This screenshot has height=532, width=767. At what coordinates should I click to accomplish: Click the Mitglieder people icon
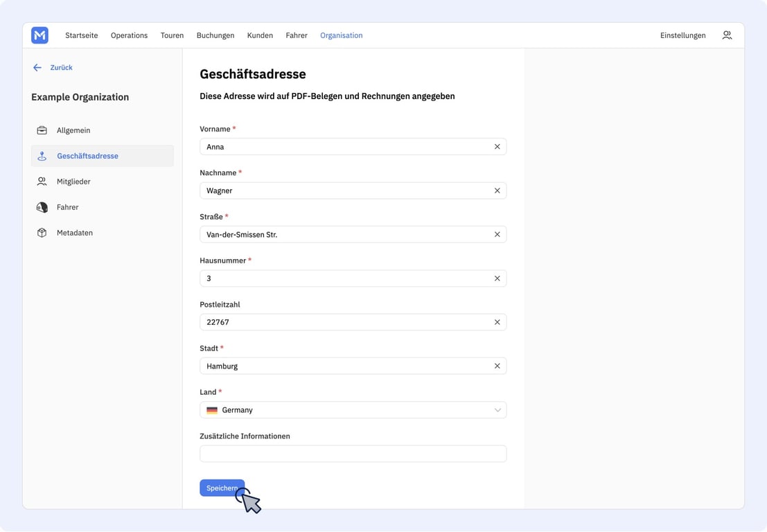[x=42, y=181]
